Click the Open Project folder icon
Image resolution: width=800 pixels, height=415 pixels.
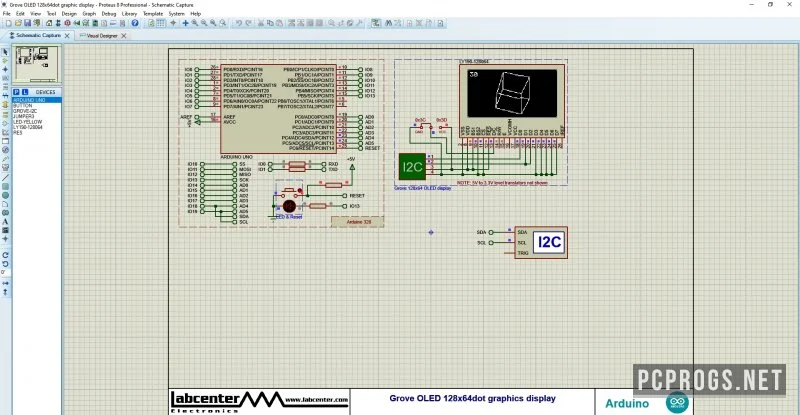(18, 23)
